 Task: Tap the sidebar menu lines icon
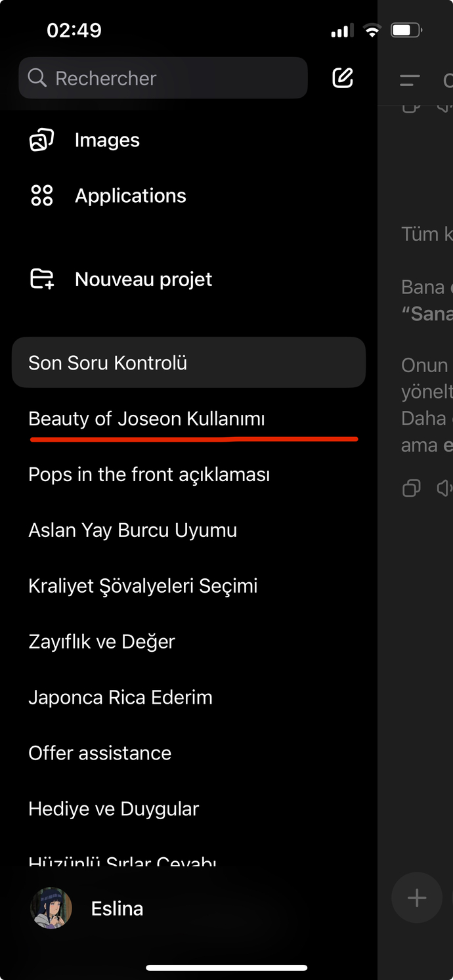coord(410,81)
